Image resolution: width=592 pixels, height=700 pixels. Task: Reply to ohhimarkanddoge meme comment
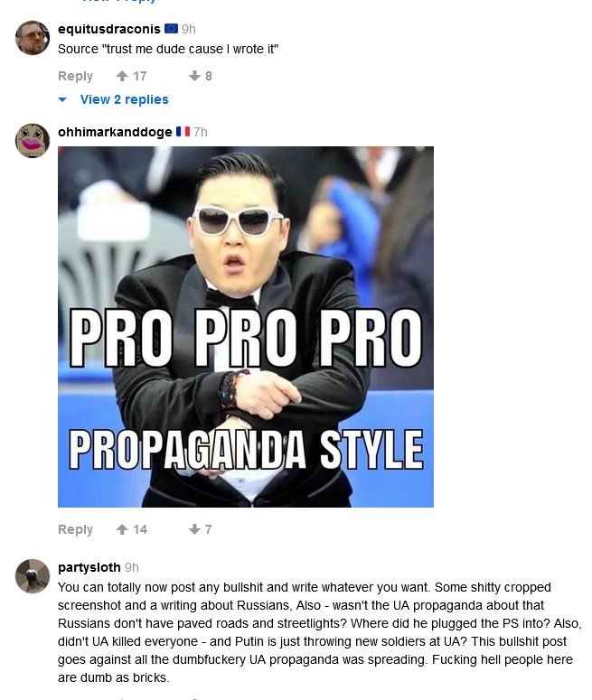point(76,529)
